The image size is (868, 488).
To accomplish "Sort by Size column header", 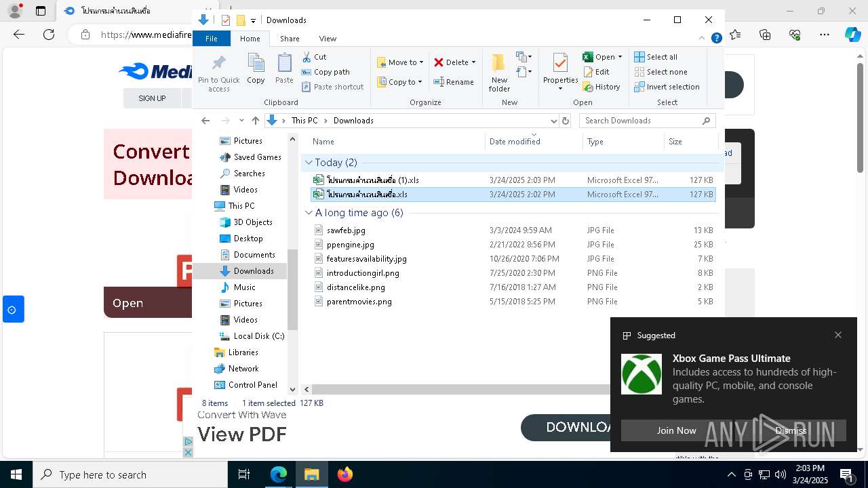I will pos(690,142).
